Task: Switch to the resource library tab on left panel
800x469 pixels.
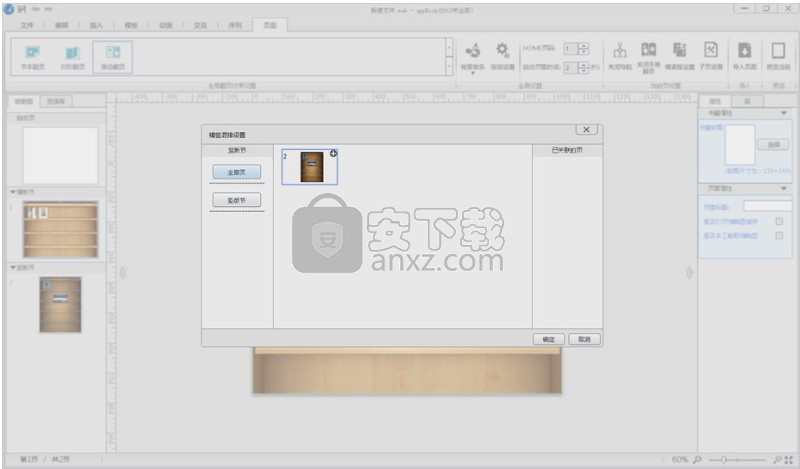Action: 56,101
